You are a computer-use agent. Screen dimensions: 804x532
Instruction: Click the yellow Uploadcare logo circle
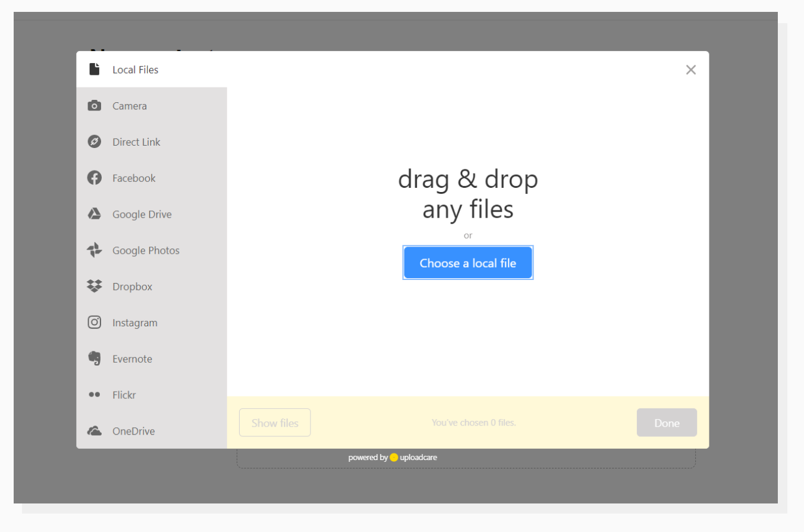[392, 457]
